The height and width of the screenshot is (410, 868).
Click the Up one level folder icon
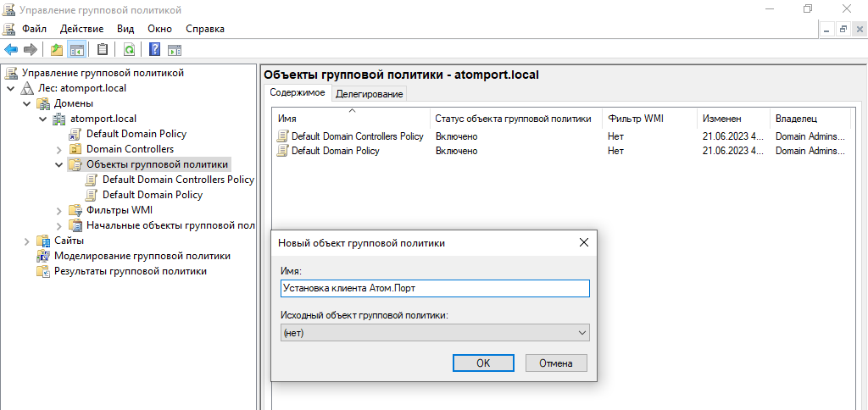57,49
